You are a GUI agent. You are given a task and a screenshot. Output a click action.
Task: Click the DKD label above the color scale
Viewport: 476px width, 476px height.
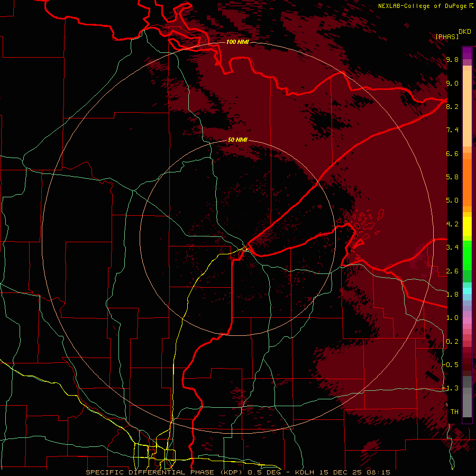465,32
